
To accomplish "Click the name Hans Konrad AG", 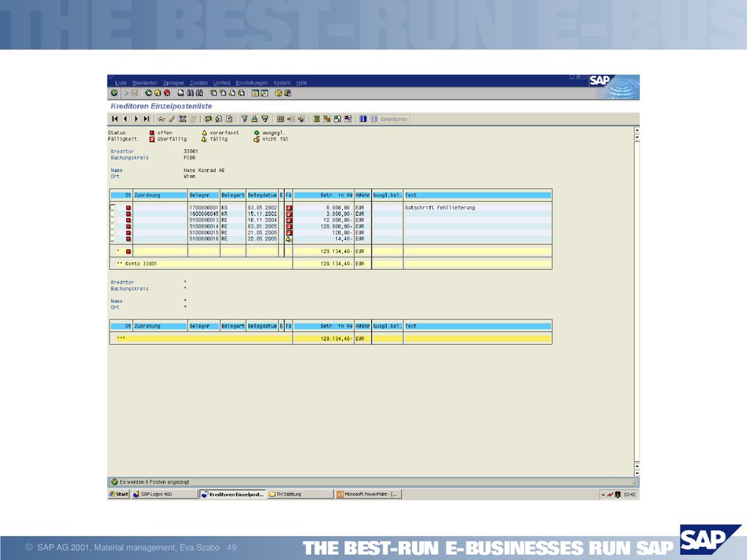I will (204, 171).
